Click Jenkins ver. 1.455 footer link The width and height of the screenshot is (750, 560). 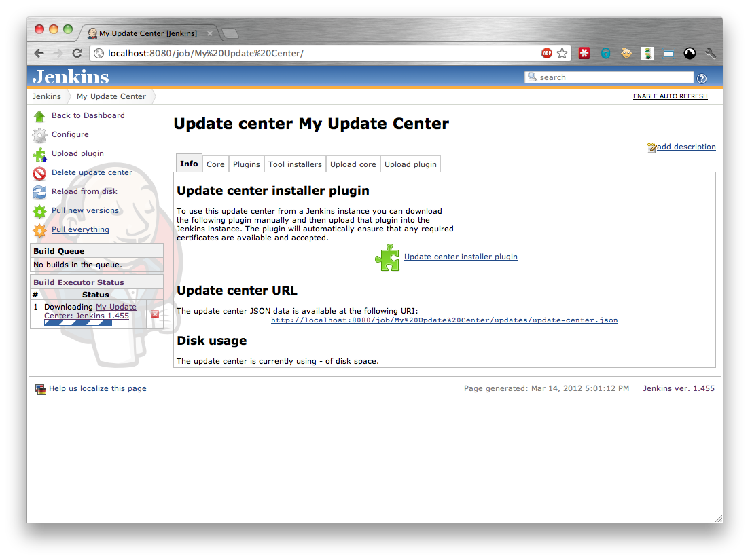click(678, 388)
